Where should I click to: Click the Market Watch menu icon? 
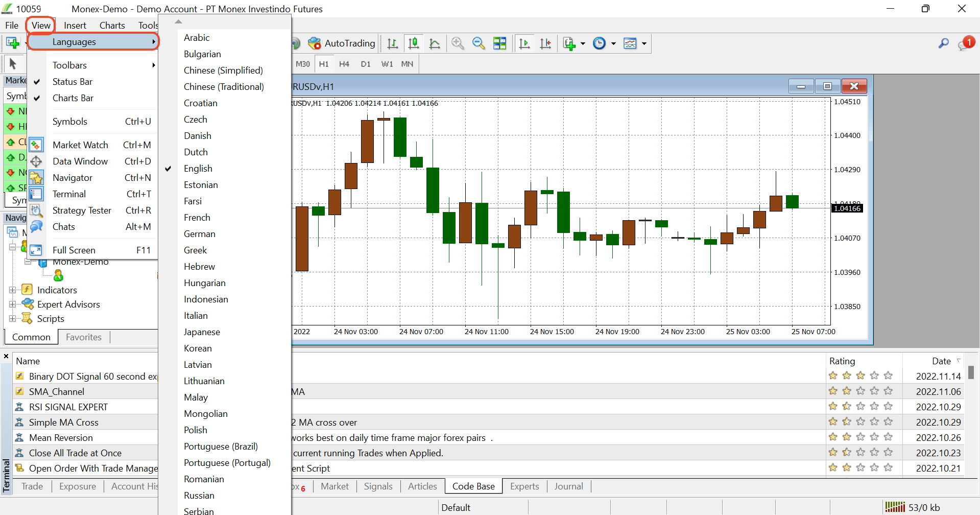point(36,145)
